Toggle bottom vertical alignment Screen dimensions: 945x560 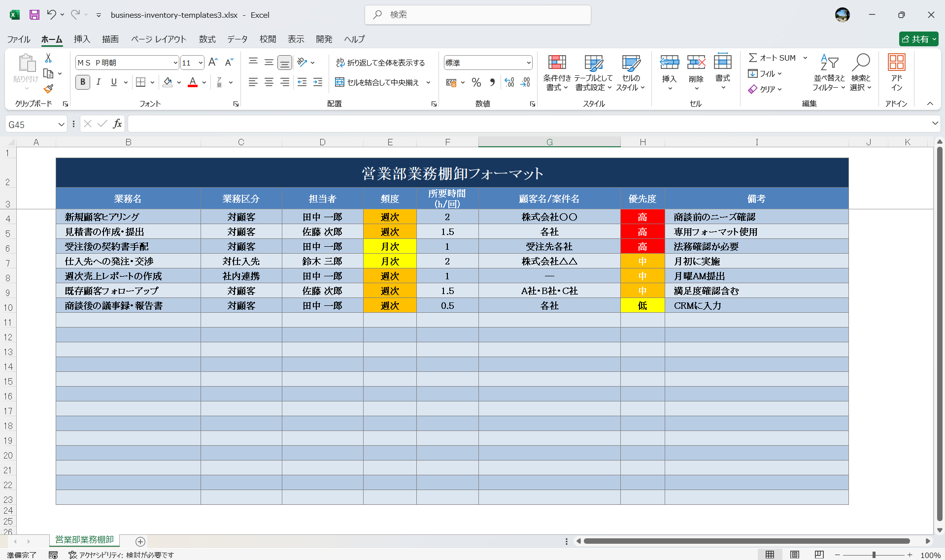(x=285, y=63)
